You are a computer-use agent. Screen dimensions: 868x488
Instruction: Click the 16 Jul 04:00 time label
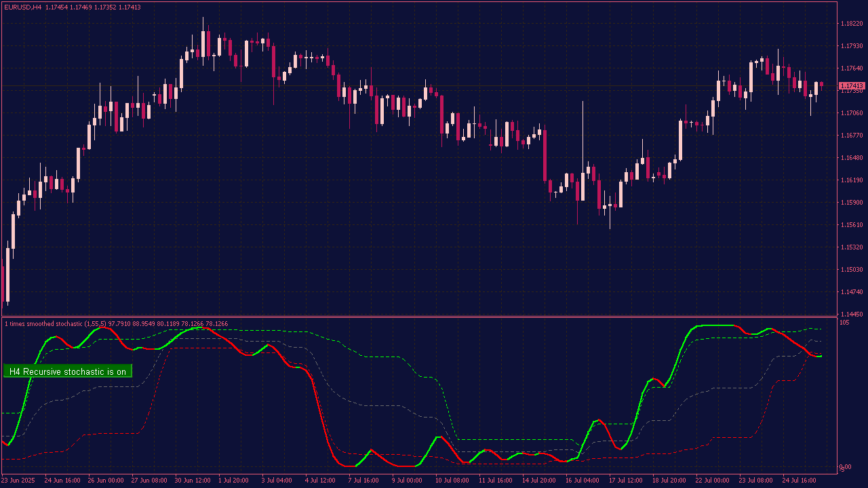(x=582, y=480)
